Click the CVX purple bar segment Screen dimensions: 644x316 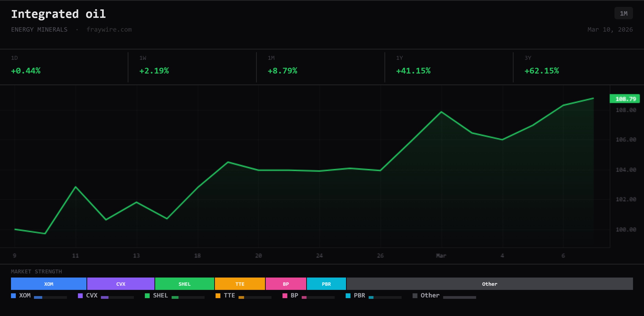pos(121,284)
